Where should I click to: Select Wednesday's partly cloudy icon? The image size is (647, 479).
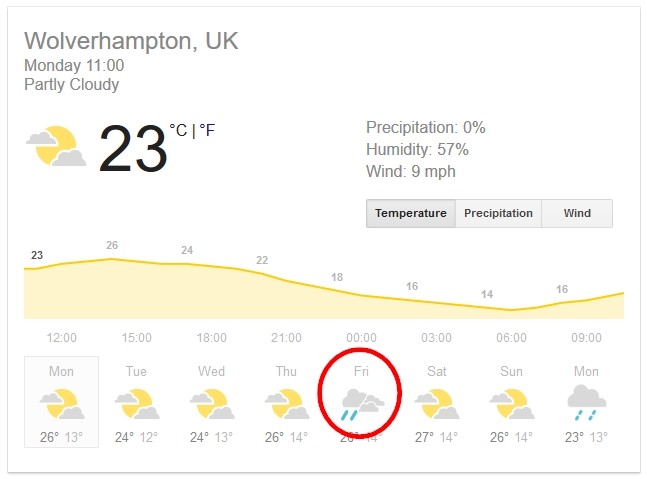click(212, 404)
